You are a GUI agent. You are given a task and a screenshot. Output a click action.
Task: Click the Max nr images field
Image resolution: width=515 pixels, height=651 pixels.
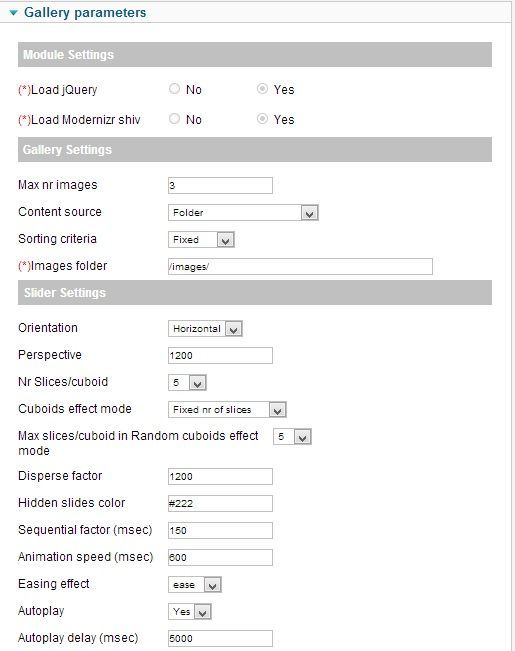coord(220,185)
